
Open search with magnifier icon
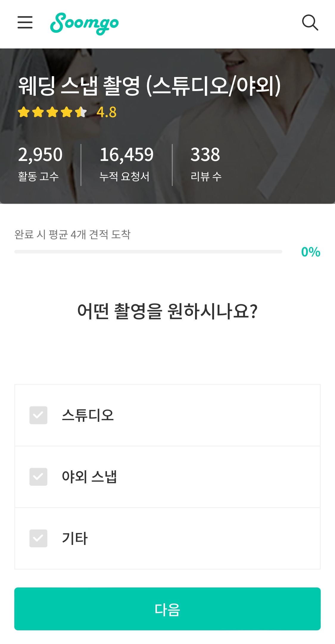310,23
